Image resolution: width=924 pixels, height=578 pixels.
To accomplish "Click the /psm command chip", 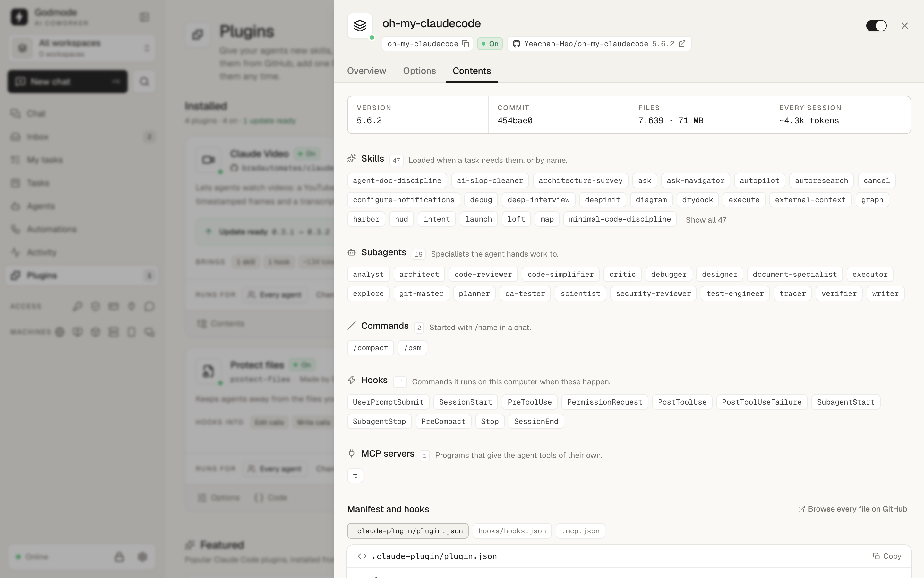I will coord(412,348).
